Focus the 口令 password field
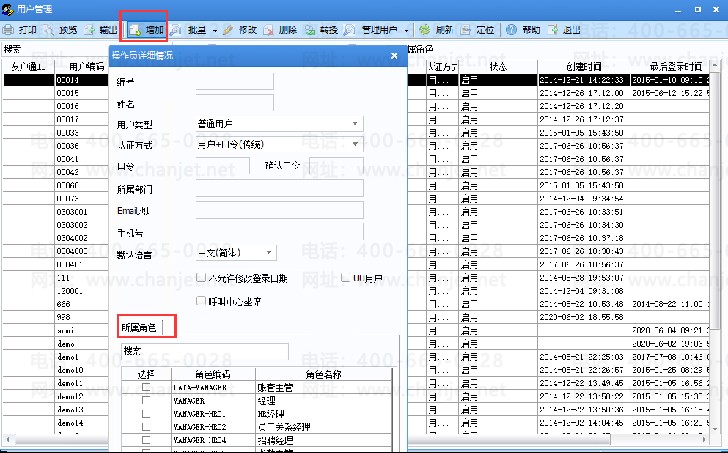Image resolution: width=728 pixels, height=453 pixels. click(223, 165)
